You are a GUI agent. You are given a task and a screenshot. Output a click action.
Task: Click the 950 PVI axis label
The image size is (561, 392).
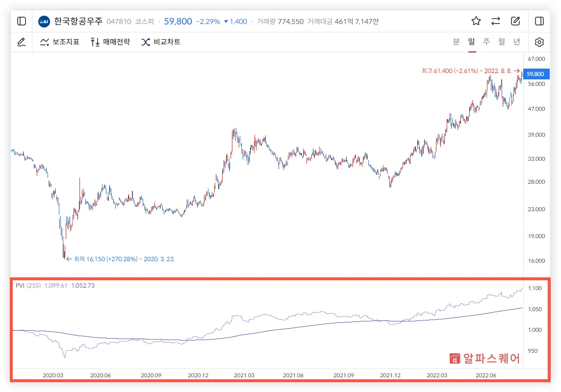click(533, 351)
